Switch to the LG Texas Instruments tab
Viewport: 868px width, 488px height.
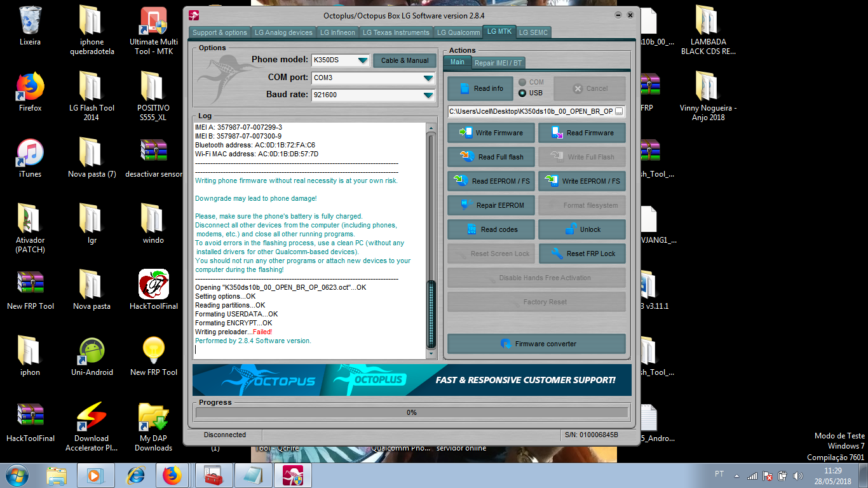click(396, 32)
